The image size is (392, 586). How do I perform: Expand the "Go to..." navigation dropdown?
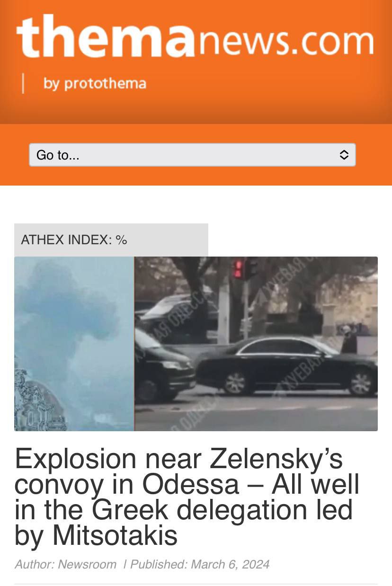[x=192, y=155]
